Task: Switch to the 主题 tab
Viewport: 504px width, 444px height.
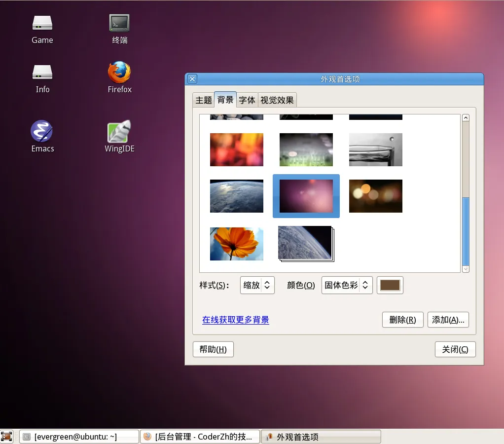Action: (x=204, y=100)
